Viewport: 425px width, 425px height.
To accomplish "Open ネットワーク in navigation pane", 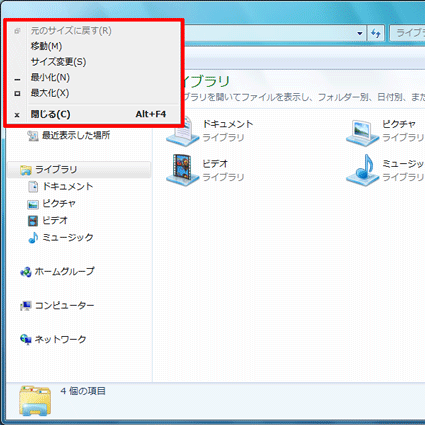I will (x=60, y=339).
